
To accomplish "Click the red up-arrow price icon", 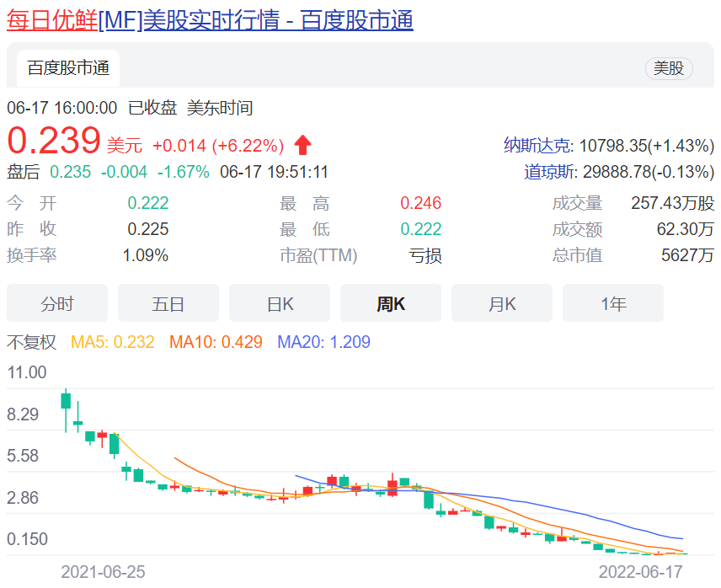I will [302, 145].
